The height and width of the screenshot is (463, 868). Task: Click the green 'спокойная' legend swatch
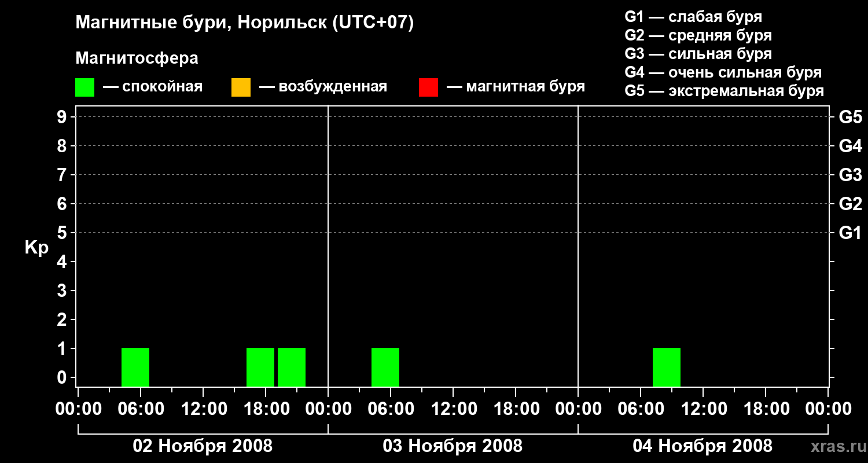click(x=84, y=87)
